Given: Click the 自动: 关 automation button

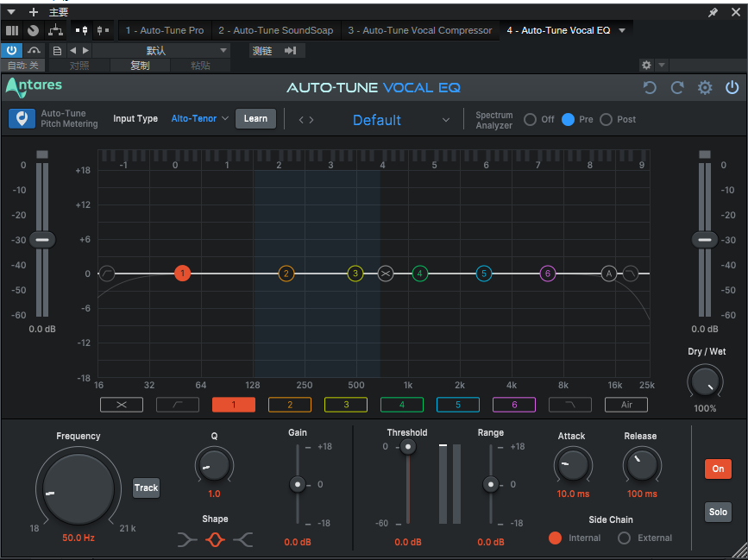Looking at the screenshot, I should [x=23, y=66].
